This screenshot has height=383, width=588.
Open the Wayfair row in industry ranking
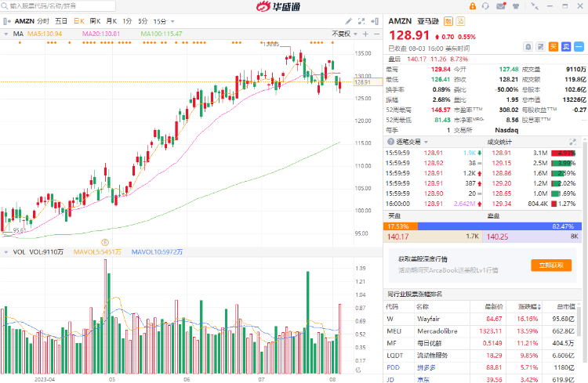[481, 319]
